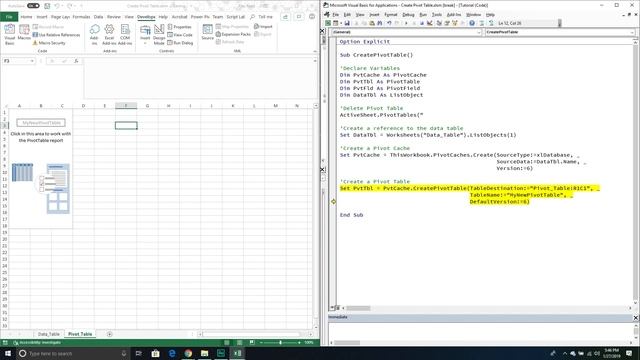
Task: Click Find binoculars icon in VBA toolbar
Action: pos(380,23)
